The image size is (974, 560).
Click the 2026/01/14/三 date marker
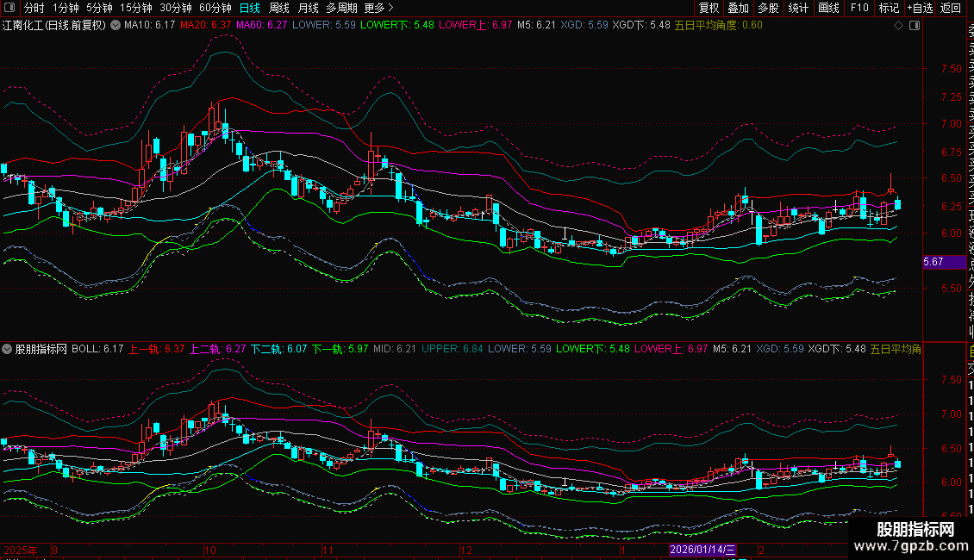click(x=702, y=550)
